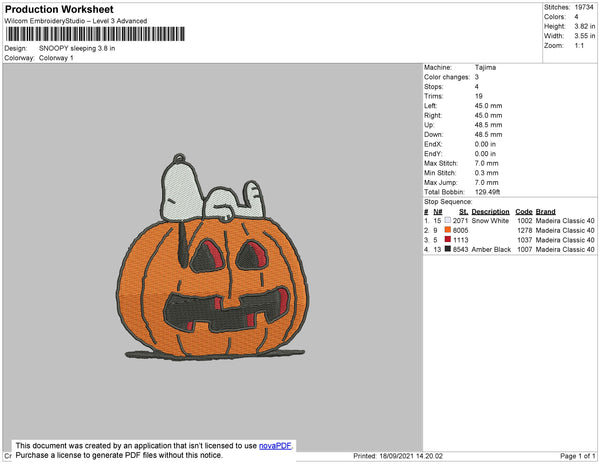Select the width value '3.55 in'
Viewport: 600px width, 464px height.
[x=585, y=36]
